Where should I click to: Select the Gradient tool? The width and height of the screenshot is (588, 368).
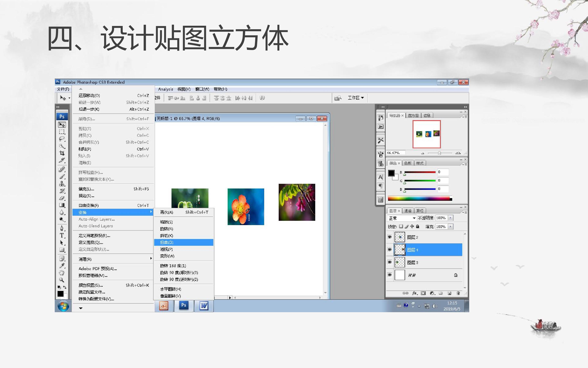click(62, 205)
